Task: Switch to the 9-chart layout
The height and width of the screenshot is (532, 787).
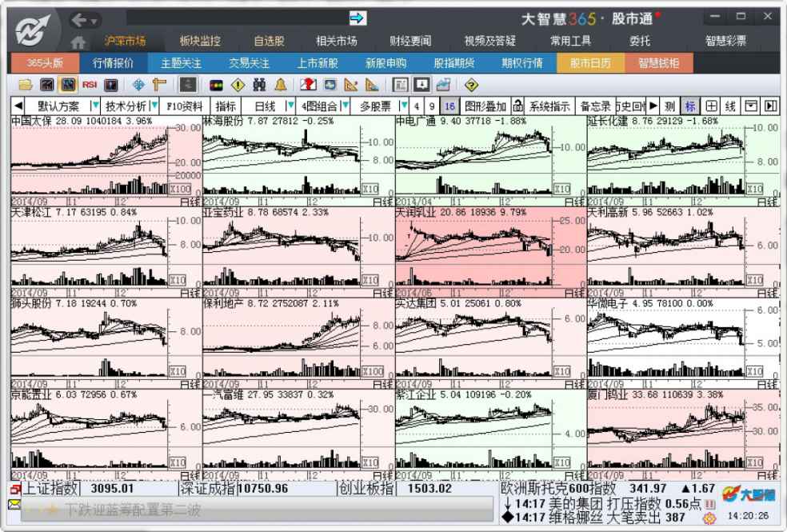Action: pyautogui.click(x=432, y=106)
